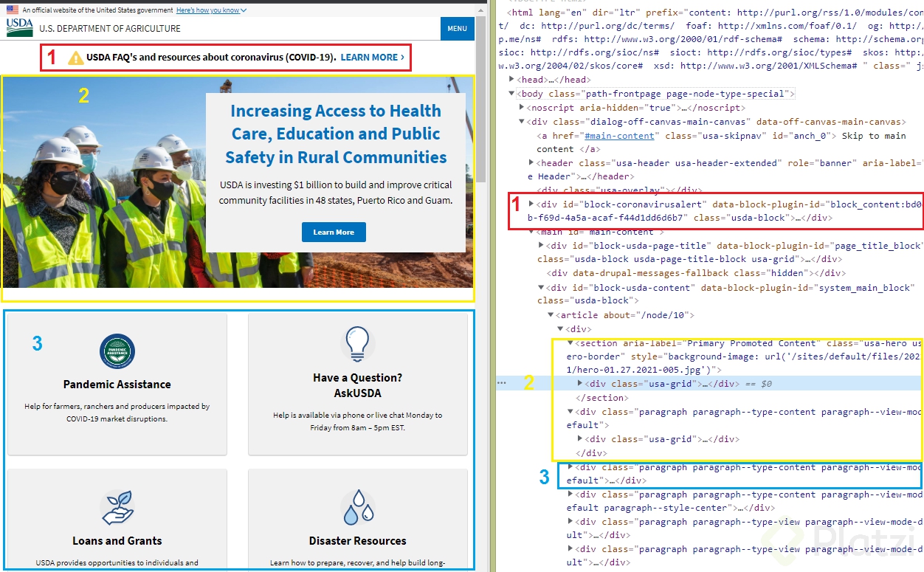Collapse the article about="/node/10" node
The image size is (924, 572).
pos(551,315)
